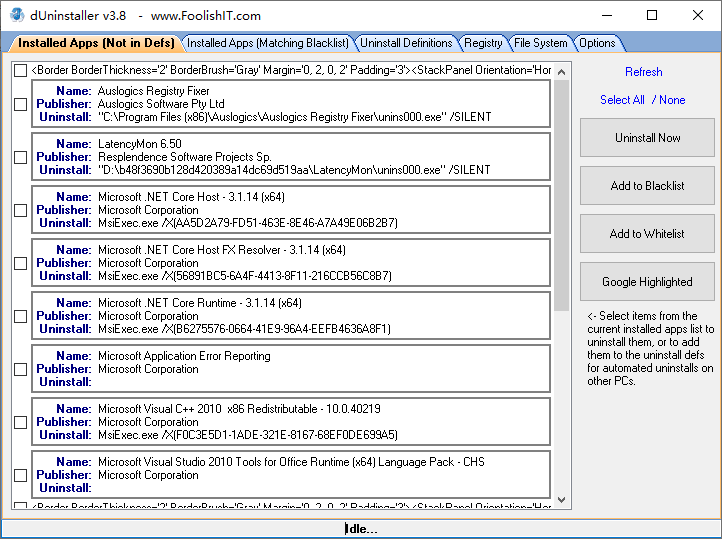The height and width of the screenshot is (539, 722).
Task: Check the Microsoft .NET Core Host - 3.1.14 box
Action: pyautogui.click(x=20, y=210)
